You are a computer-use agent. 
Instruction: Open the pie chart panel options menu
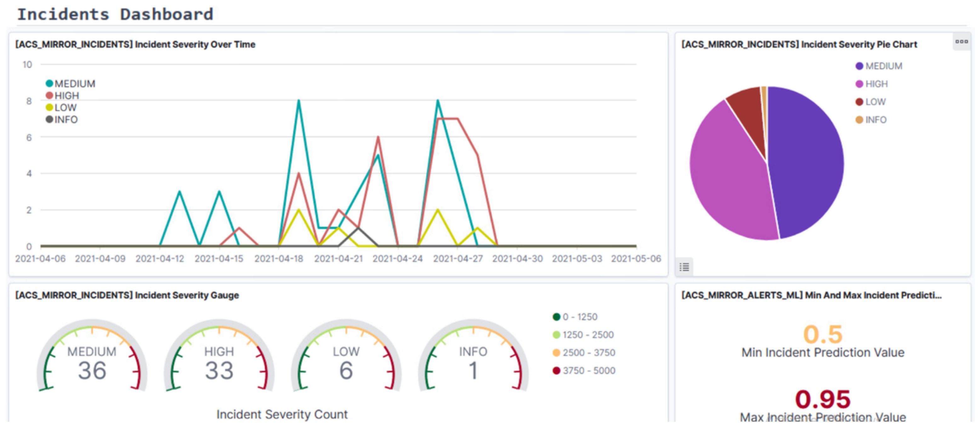coord(961,42)
